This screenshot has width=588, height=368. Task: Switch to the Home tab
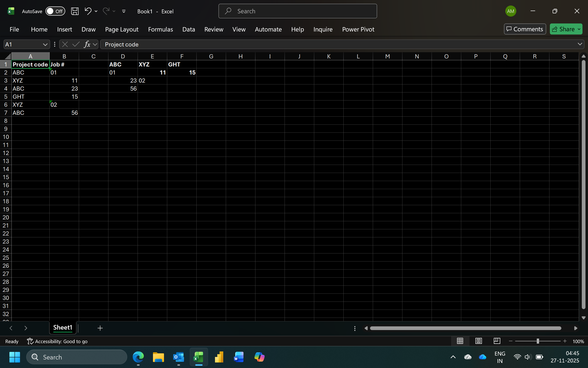click(39, 29)
